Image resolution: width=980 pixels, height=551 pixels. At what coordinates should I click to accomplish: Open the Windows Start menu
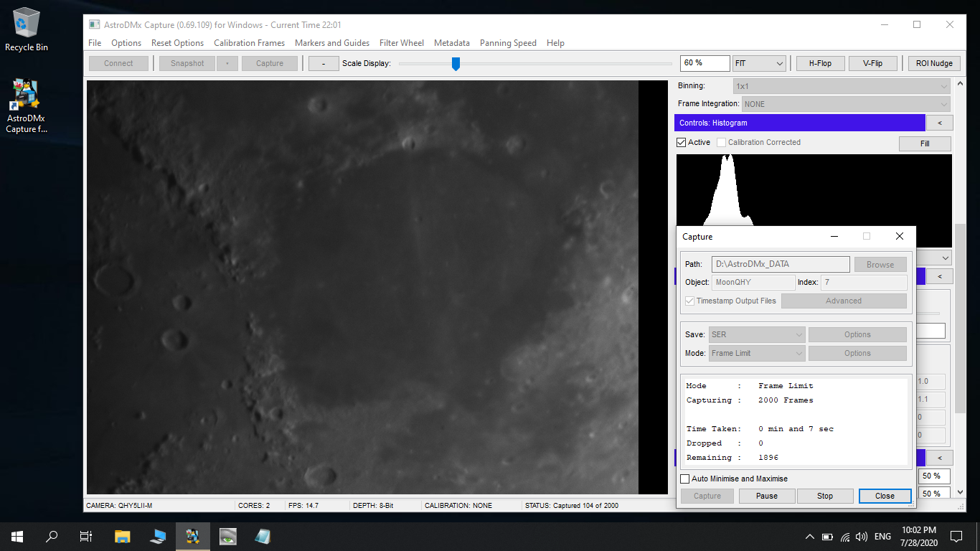[17, 536]
